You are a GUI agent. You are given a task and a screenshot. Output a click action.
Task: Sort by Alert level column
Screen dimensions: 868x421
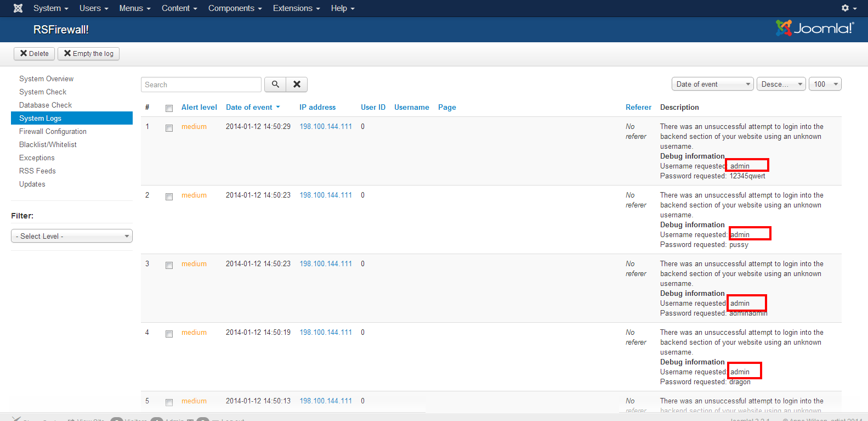click(199, 107)
